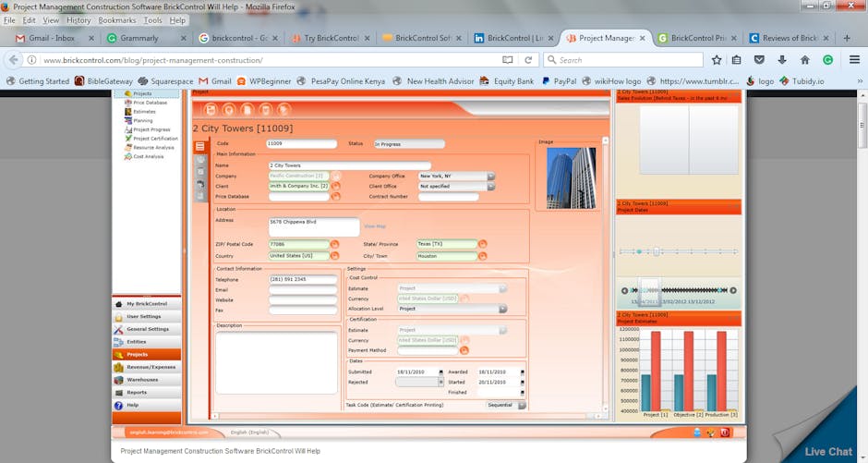Open the Equity Bank bookmark
The width and height of the screenshot is (868, 463).
point(507,81)
